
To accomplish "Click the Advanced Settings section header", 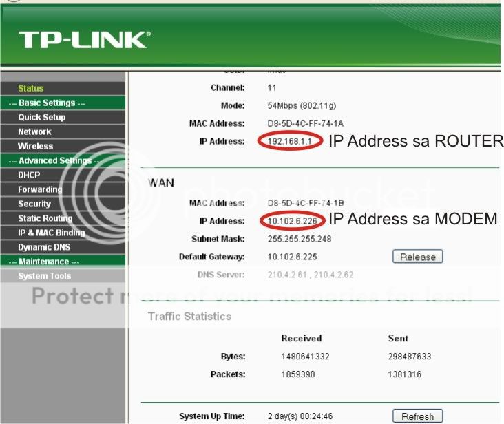I will tap(55, 160).
